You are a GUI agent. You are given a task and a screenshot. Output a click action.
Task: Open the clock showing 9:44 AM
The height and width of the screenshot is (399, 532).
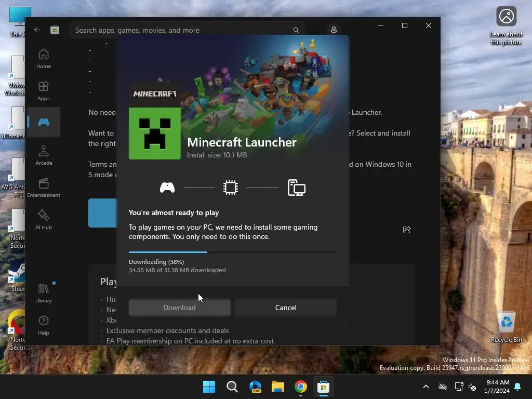click(x=497, y=387)
